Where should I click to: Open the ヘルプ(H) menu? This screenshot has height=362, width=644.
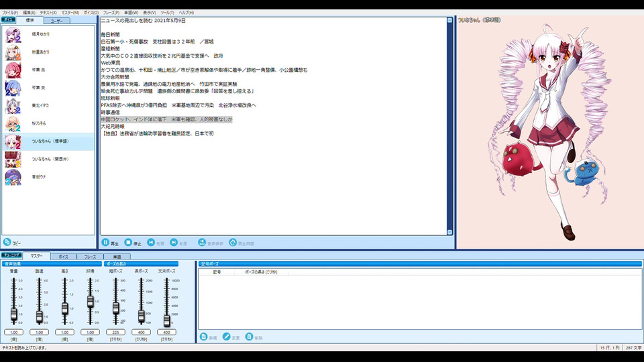coord(186,13)
